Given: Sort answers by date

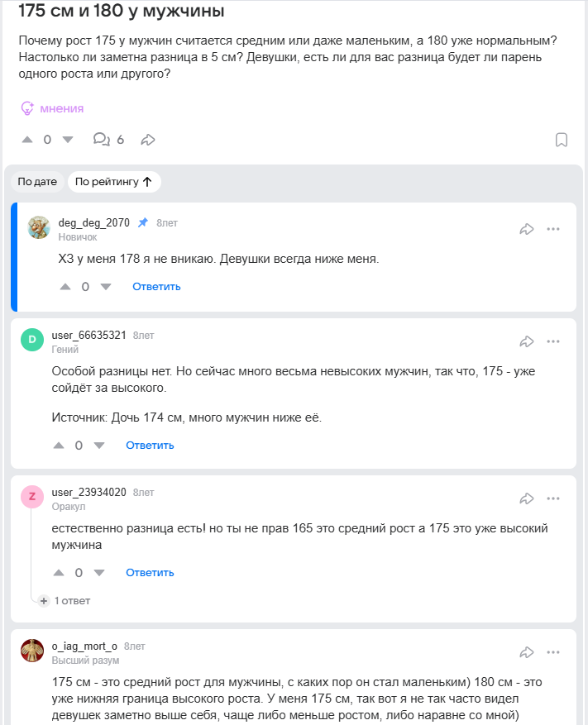Looking at the screenshot, I should pos(37,182).
